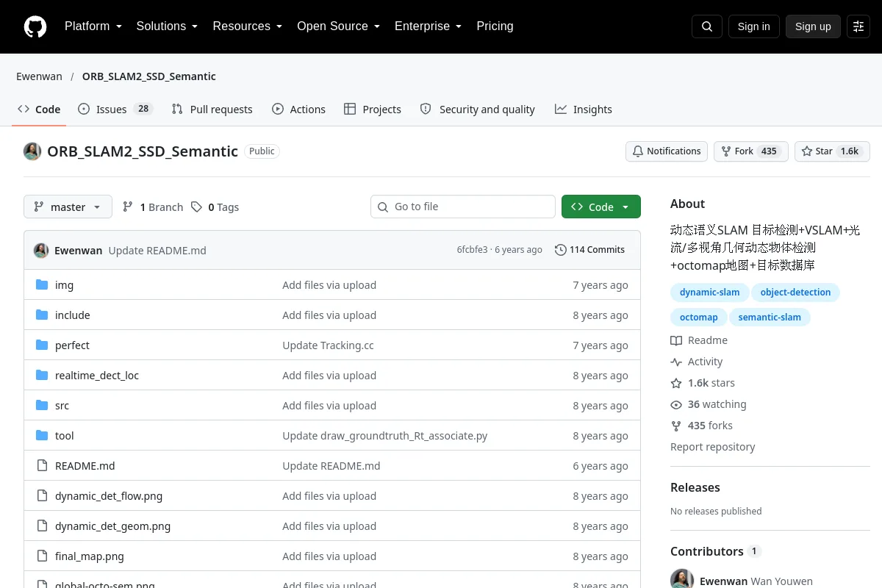Open the semantic-slam topic tag
The height and width of the screenshot is (588, 882).
(x=770, y=318)
